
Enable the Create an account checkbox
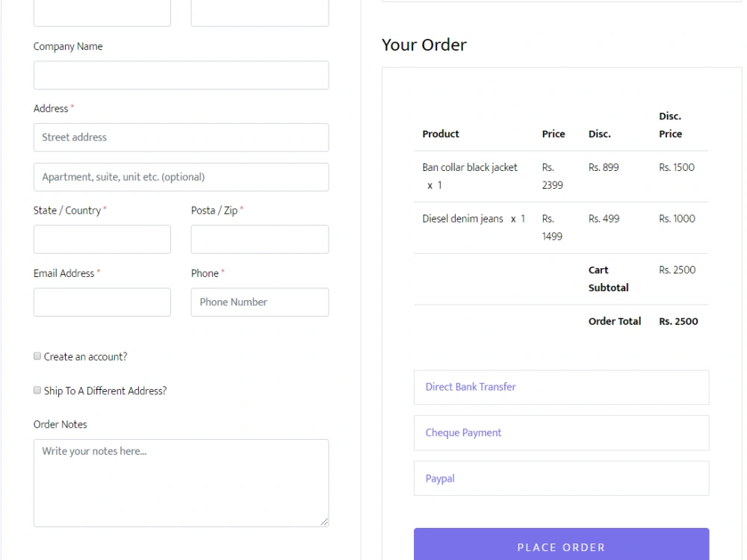click(37, 356)
